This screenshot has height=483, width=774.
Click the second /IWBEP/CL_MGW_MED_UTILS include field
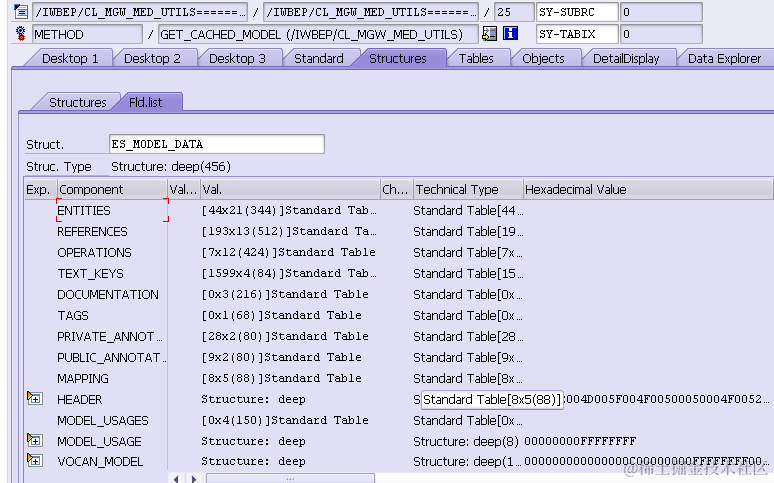371,12
